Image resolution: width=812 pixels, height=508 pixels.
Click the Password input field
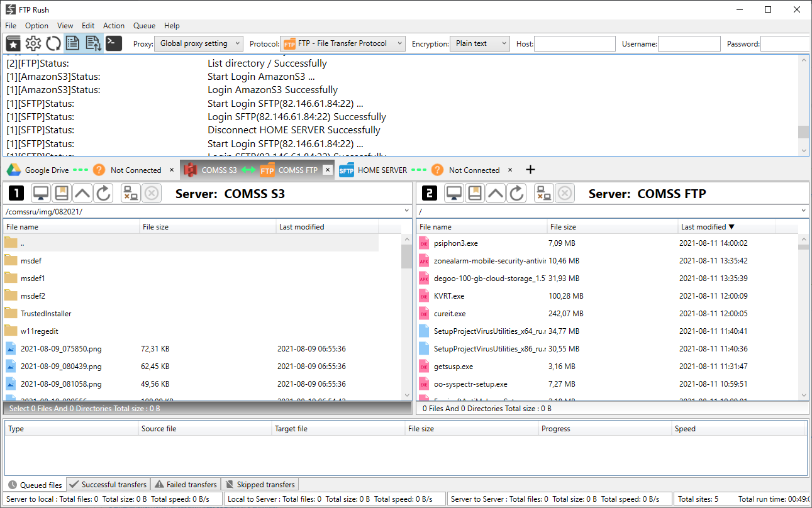pyautogui.click(x=786, y=43)
